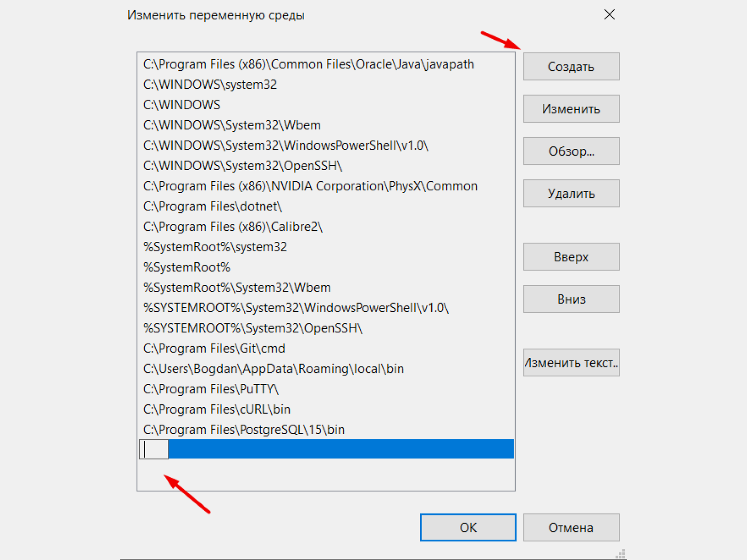Select the javapath entry at the top
The image size is (747, 560).
(x=326, y=64)
